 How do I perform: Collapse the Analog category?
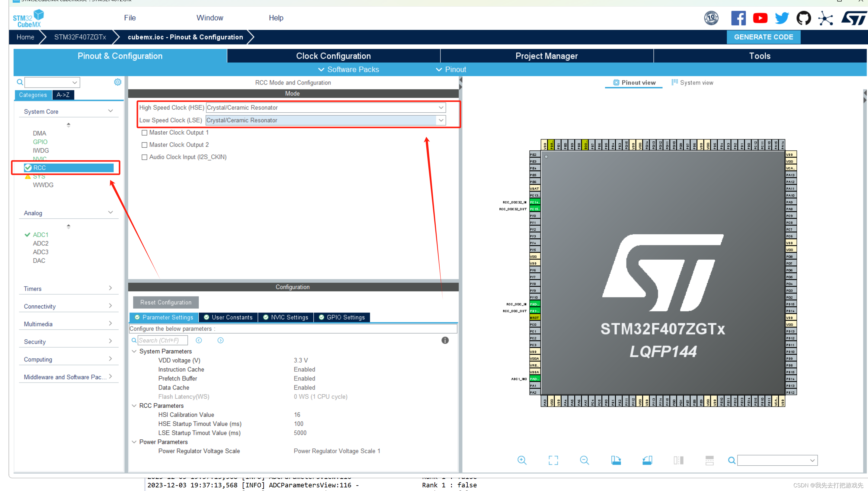coord(110,213)
